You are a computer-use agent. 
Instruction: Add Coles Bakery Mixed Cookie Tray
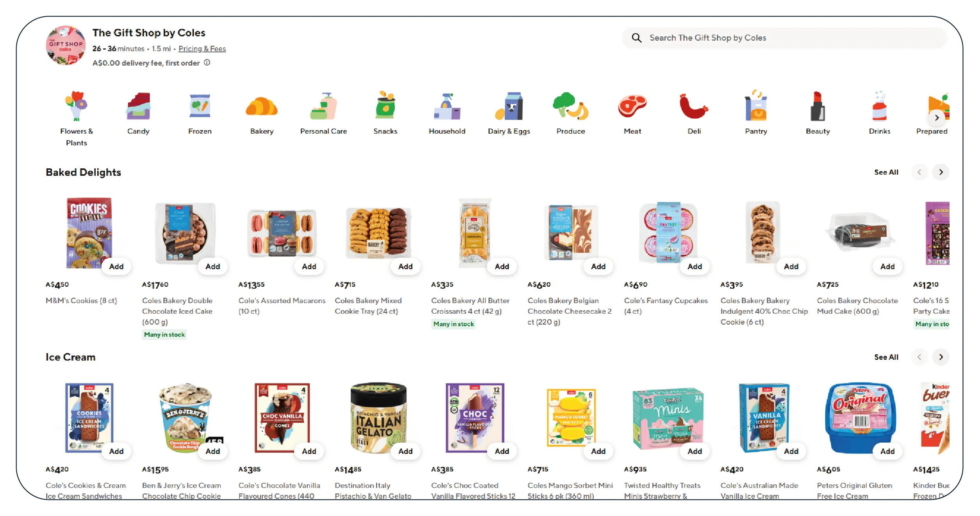click(405, 266)
